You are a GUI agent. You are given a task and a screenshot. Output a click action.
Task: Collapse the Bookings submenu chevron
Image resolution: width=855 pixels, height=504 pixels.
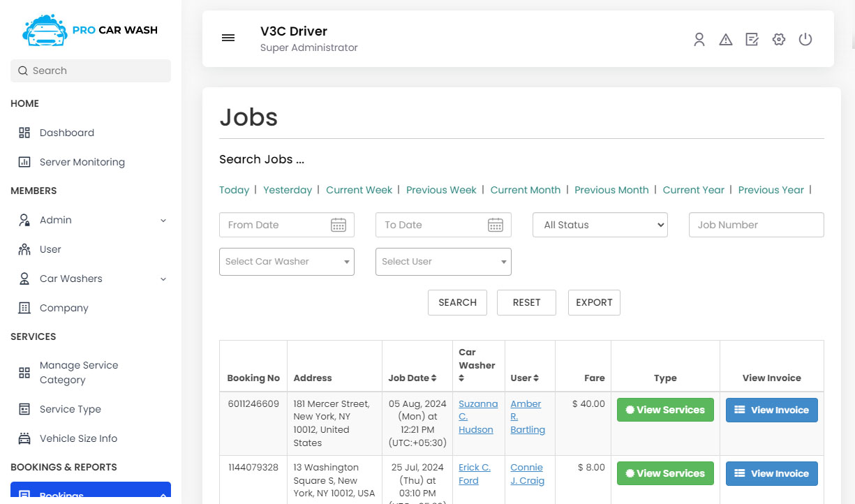pos(163,496)
